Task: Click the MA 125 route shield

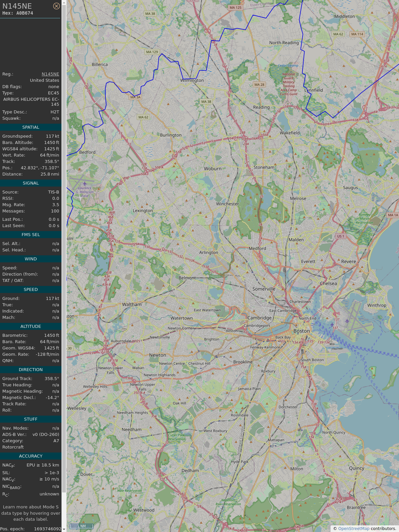Action: tap(235, 8)
